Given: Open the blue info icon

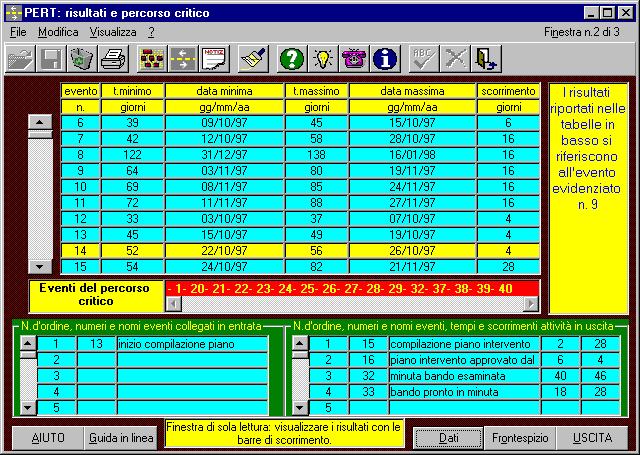Looking at the screenshot, I should coord(384,59).
